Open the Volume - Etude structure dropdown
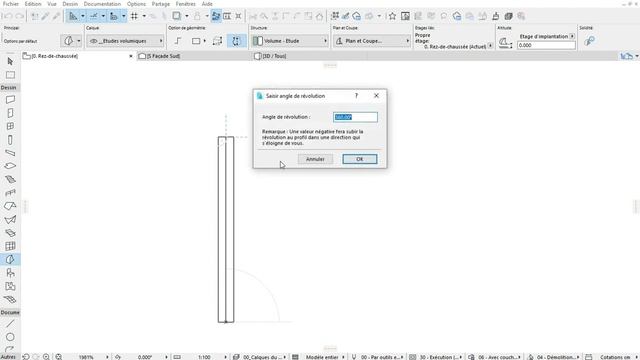This screenshot has height=360, width=640. tap(290, 41)
